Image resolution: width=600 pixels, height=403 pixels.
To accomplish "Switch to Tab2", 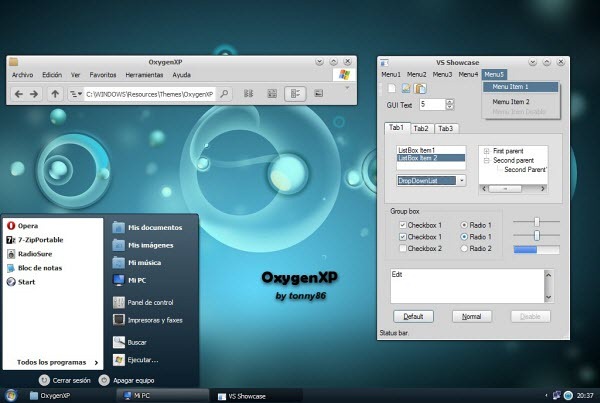I will 421,129.
